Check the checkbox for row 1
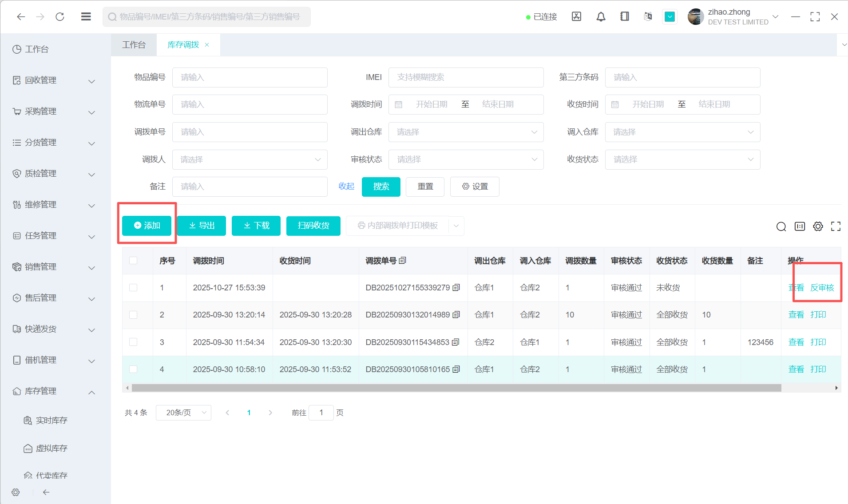This screenshot has height=504, width=848. click(x=133, y=288)
